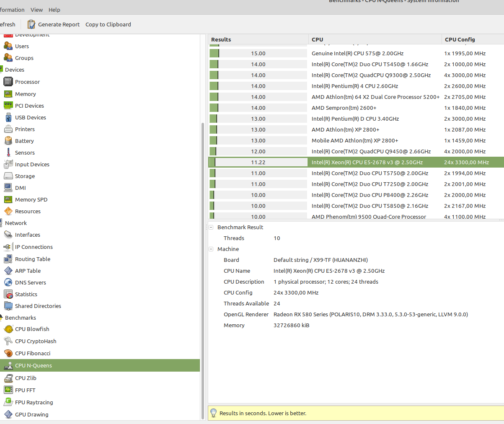Select the Core2 Quad Q9450 row
The image size is (504, 424).
pyautogui.click(x=356, y=151)
